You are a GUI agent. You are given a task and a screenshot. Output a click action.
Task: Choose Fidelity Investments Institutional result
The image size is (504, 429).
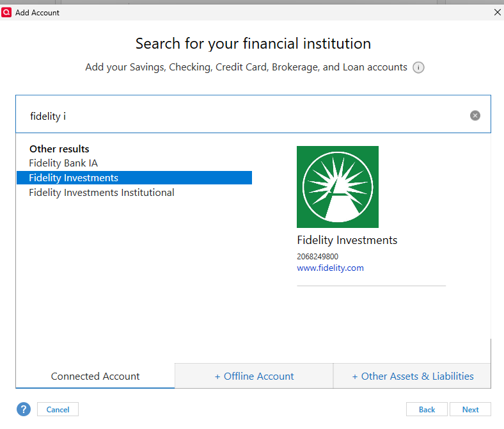[x=102, y=193]
